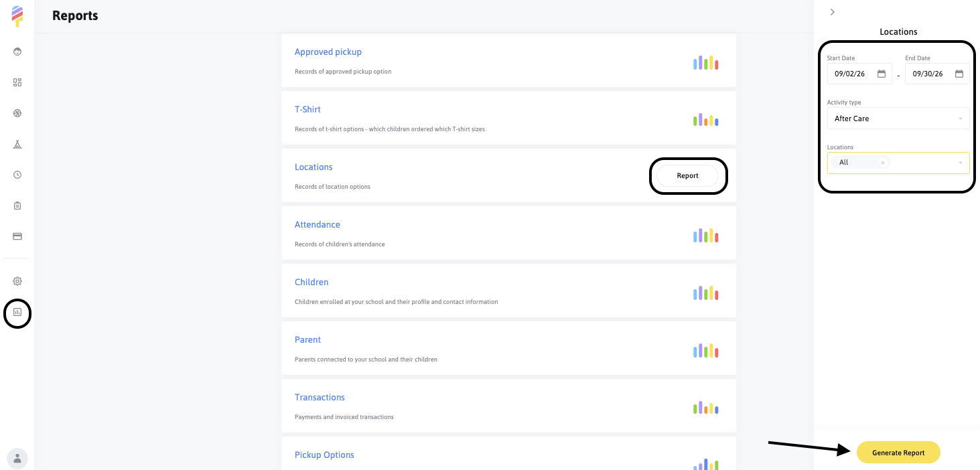
Task: Click the Generate Report button
Action: coord(898,453)
